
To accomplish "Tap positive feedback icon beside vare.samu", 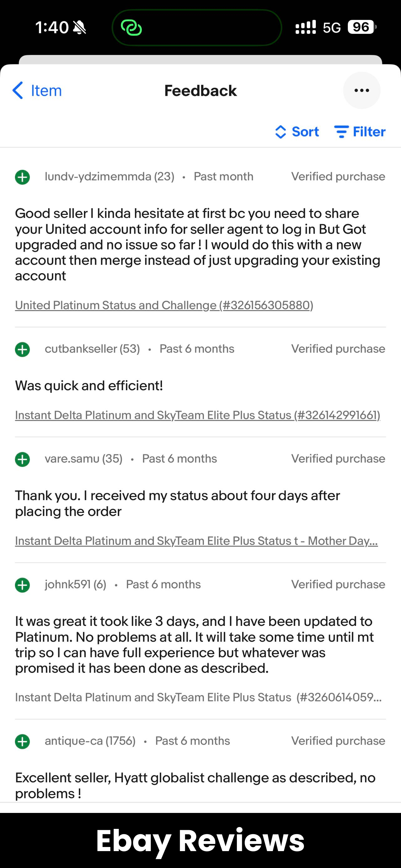I will (x=23, y=459).
